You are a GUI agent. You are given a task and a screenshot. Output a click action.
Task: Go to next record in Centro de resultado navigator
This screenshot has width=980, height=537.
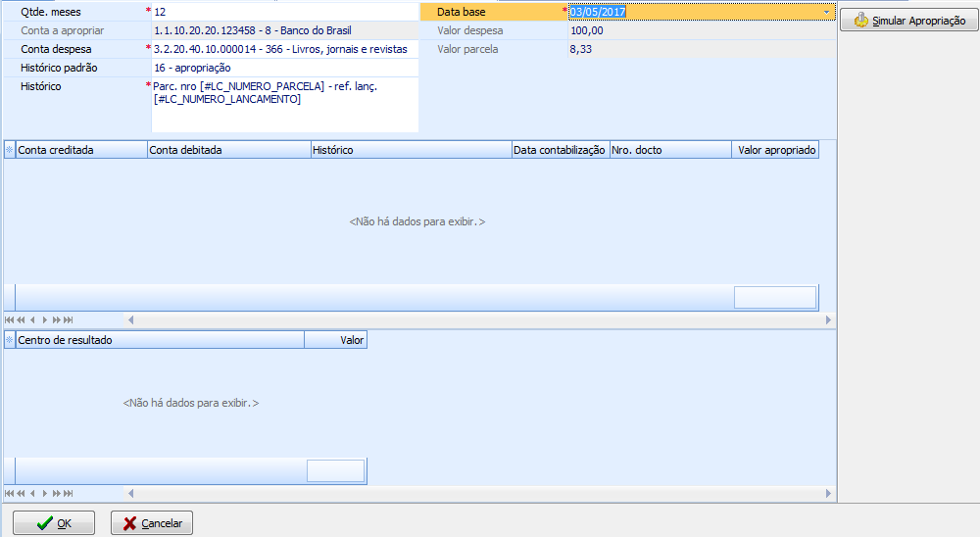[44, 493]
